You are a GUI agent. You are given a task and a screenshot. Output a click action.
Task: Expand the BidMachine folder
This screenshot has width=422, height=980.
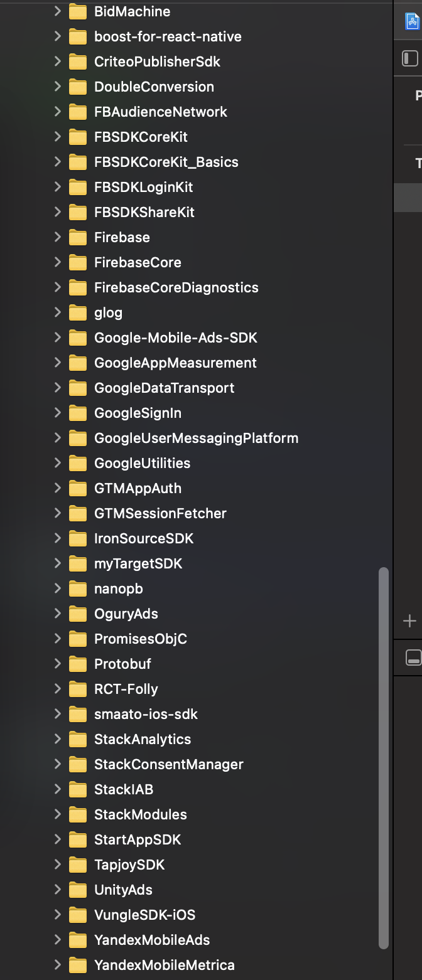57,11
